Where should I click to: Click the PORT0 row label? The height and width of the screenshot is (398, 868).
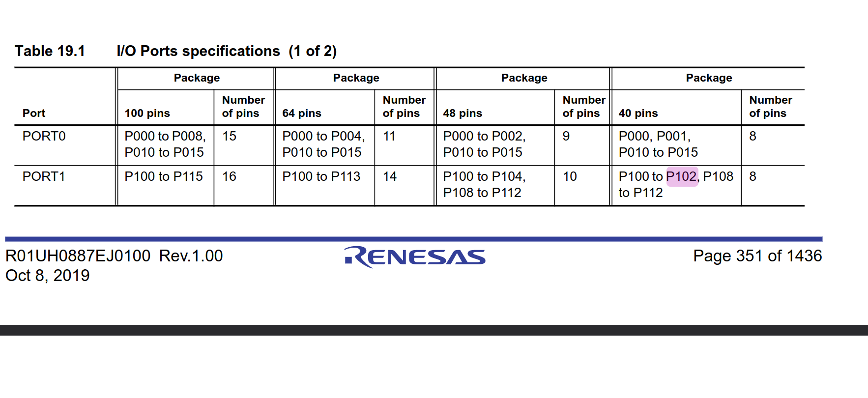click(x=44, y=136)
